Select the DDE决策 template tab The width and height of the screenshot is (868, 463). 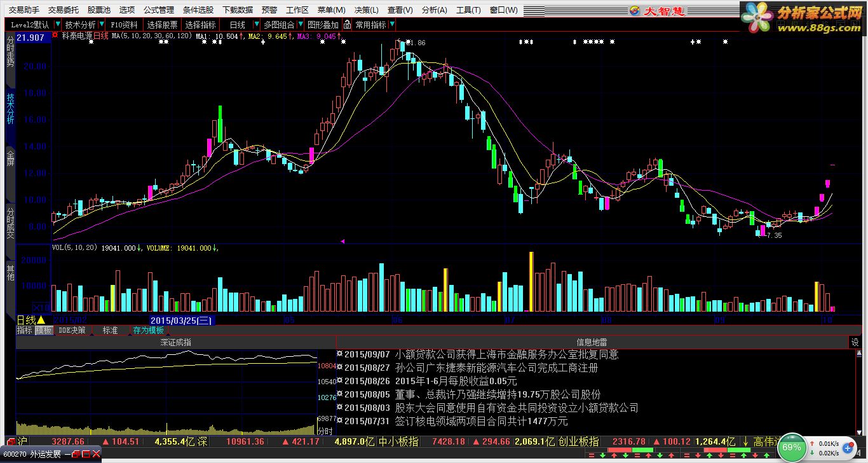[x=72, y=330]
